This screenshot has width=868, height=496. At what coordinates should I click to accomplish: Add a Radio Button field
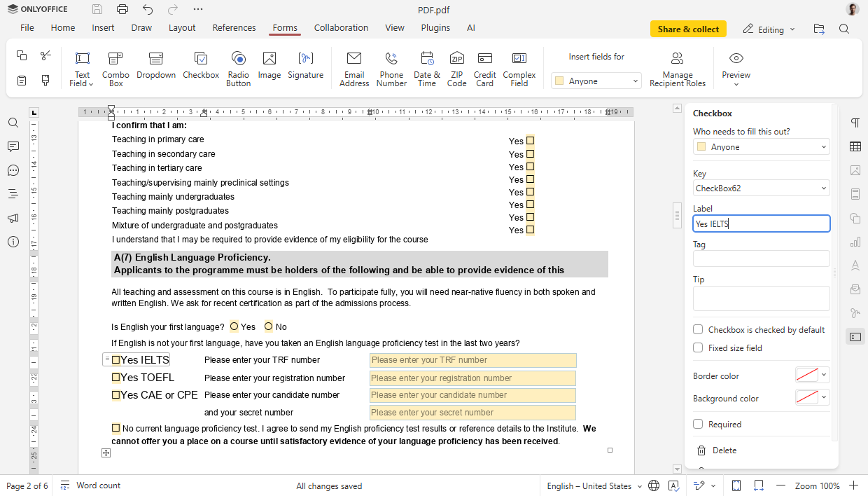coord(238,67)
